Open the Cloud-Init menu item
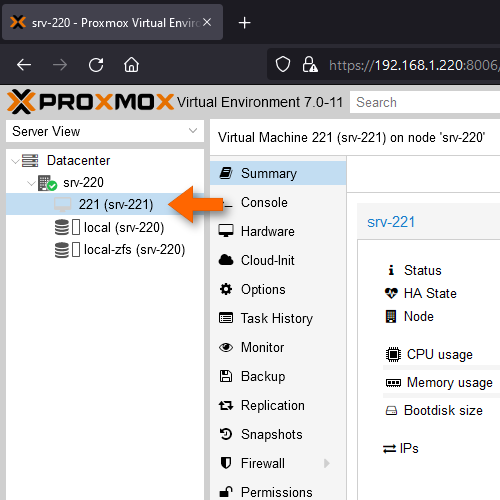The width and height of the screenshot is (500, 500). [278, 260]
